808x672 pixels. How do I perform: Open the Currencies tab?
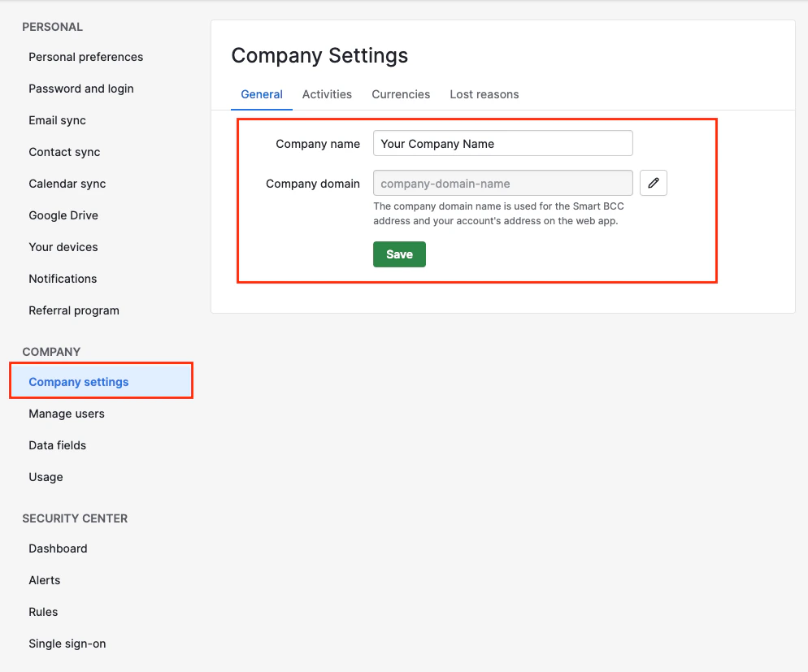click(400, 94)
